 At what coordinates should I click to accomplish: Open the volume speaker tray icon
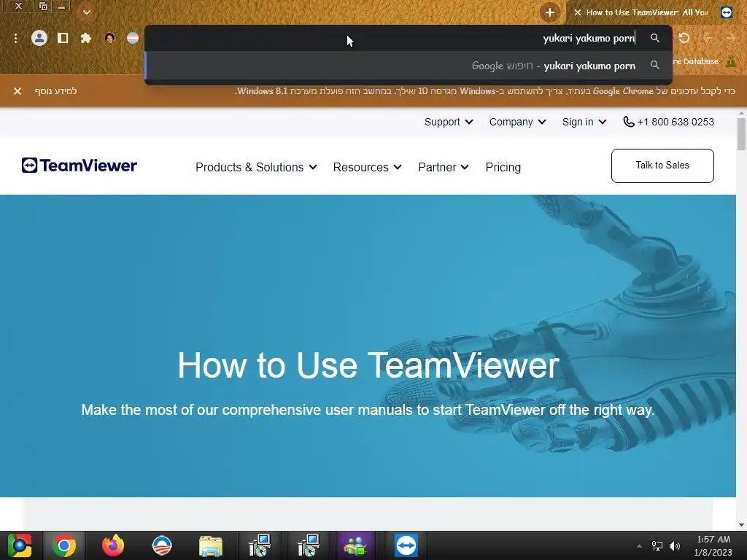(x=675, y=546)
